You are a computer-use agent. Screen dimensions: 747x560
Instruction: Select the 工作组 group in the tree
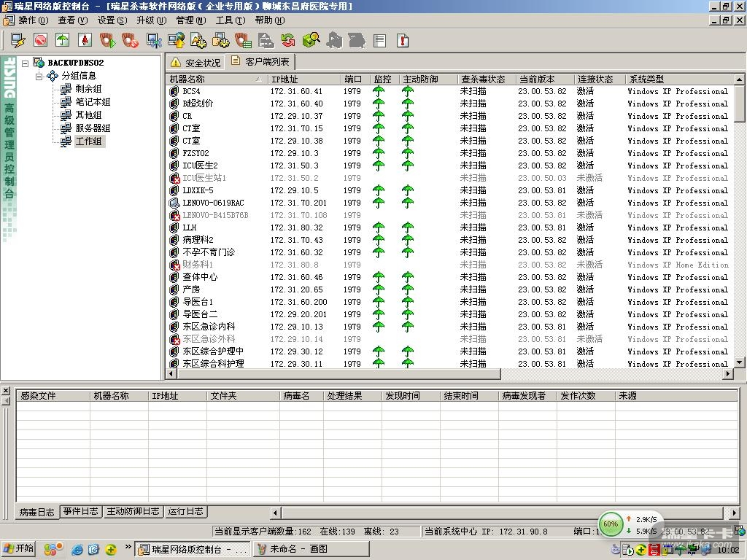88,141
